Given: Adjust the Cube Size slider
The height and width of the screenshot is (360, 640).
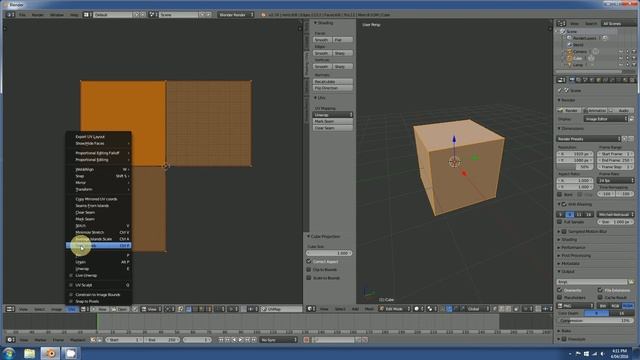Looking at the screenshot, I should click(x=329, y=253).
